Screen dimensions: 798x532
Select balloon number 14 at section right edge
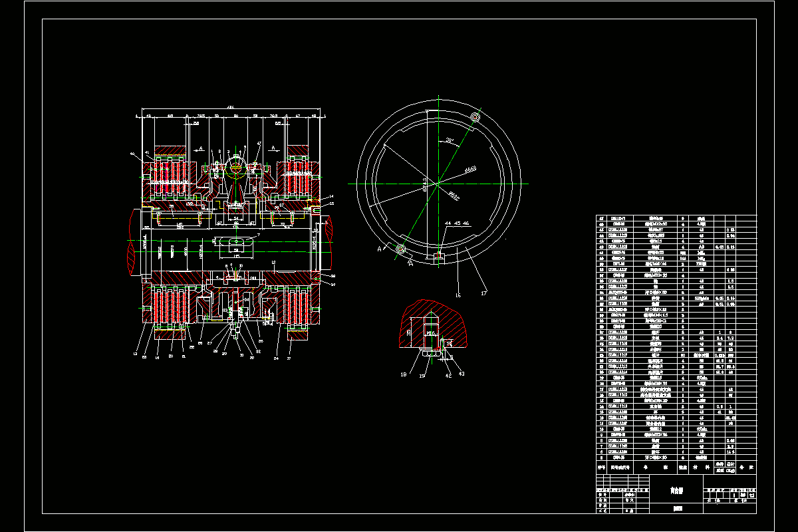tap(331, 197)
